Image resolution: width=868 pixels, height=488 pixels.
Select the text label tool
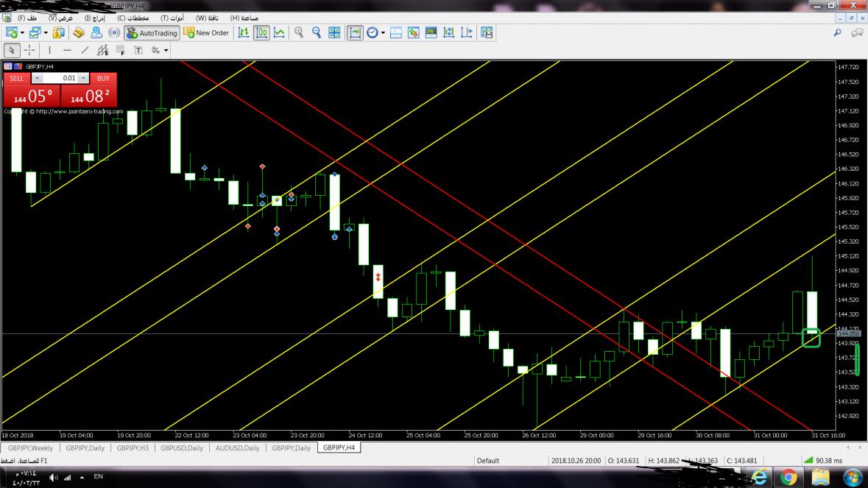click(x=138, y=51)
